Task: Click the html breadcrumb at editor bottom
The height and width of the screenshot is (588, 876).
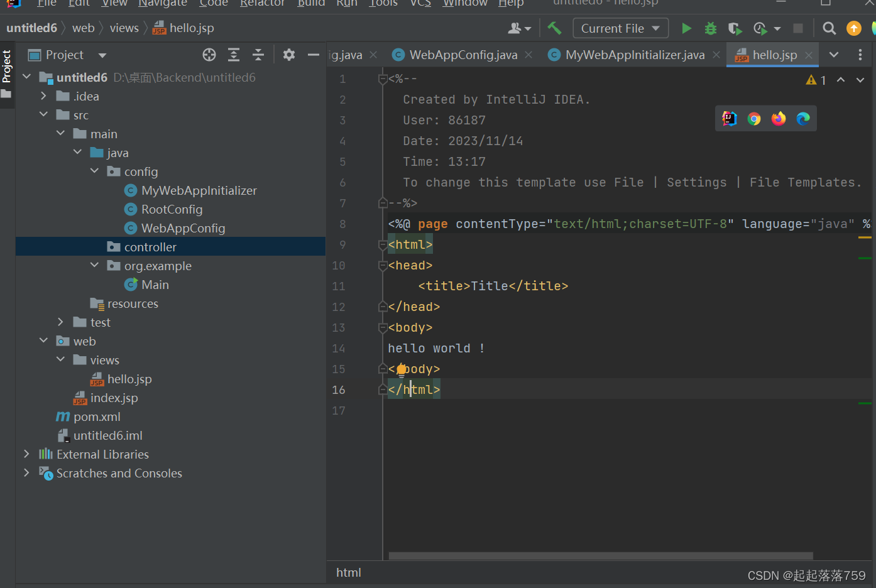Action: 349,572
